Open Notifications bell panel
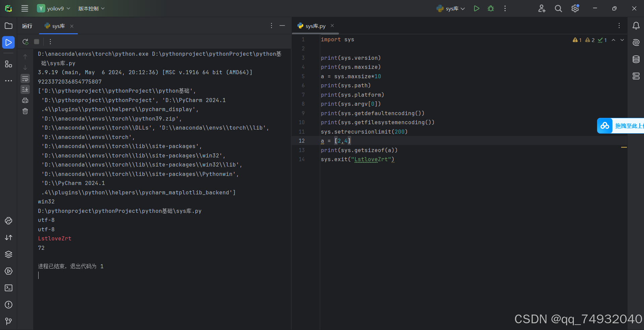The image size is (644, 330). [636, 26]
